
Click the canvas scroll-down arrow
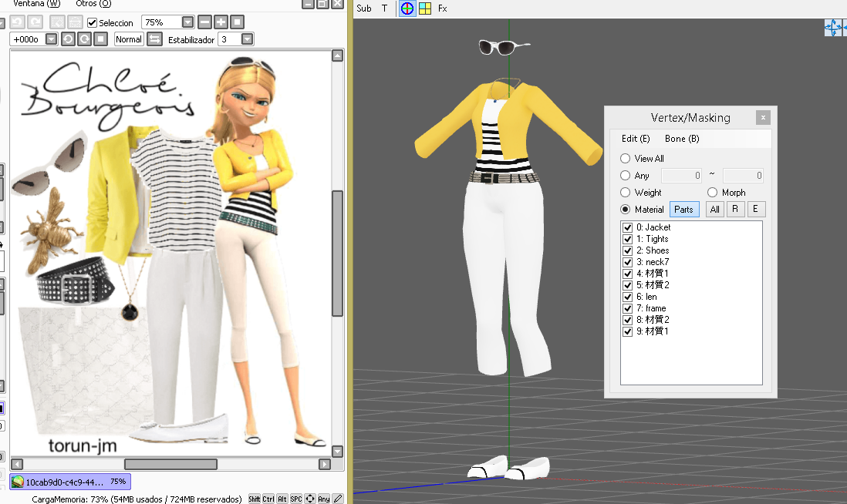338,451
